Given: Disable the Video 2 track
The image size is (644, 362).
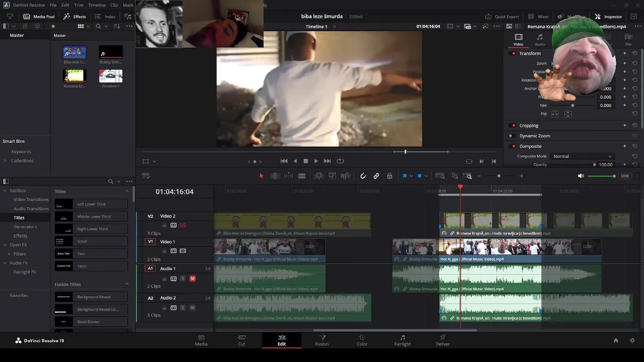Looking at the screenshot, I should coord(183,225).
